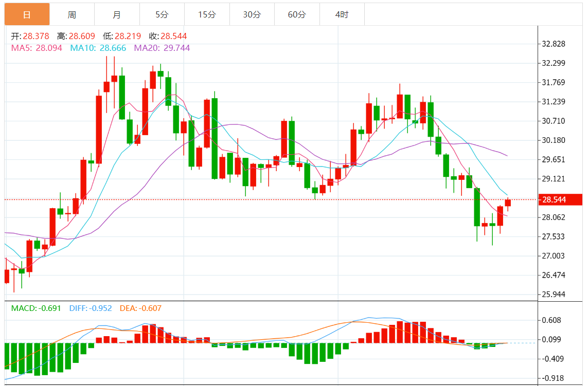
Task: Open the 4时 timeframe tab
Action: pyautogui.click(x=342, y=14)
